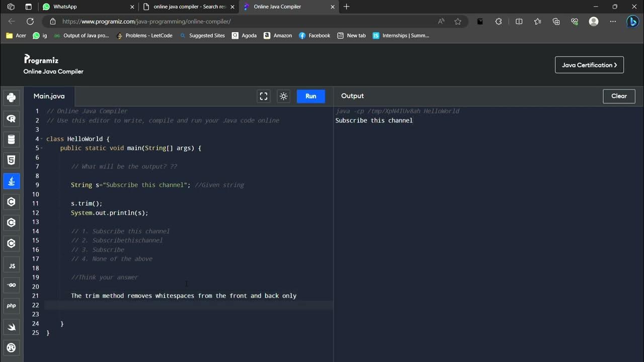Add this page to favorites star
The image size is (644, 362).
[x=458, y=22]
